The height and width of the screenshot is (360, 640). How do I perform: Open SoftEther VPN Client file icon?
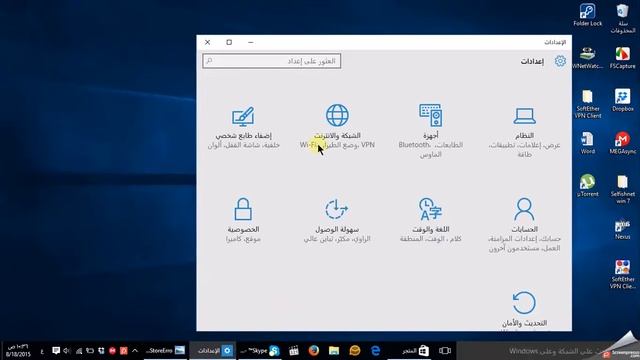(x=587, y=104)
